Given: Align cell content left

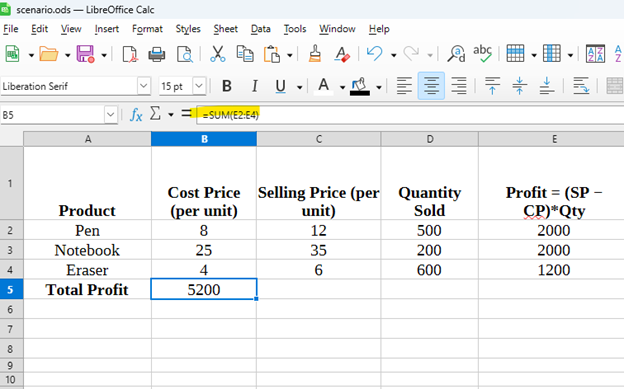Looking at the screenshot, I should click(404, 86).
